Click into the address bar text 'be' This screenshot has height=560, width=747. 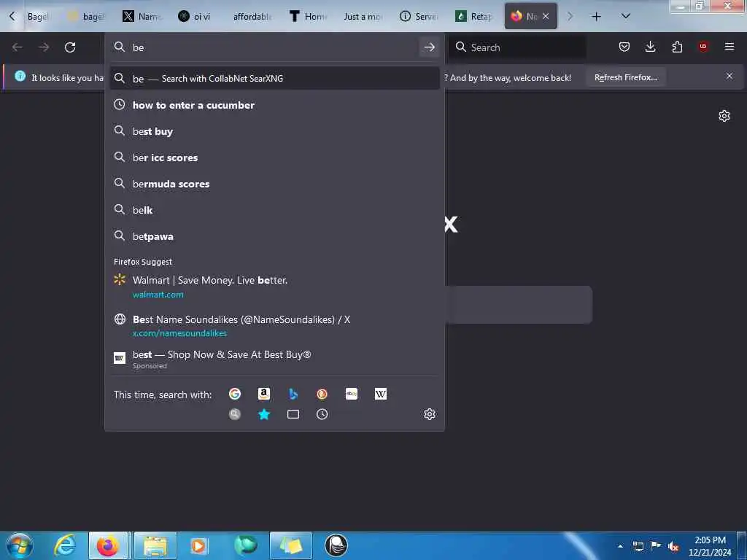coord(138,47)
